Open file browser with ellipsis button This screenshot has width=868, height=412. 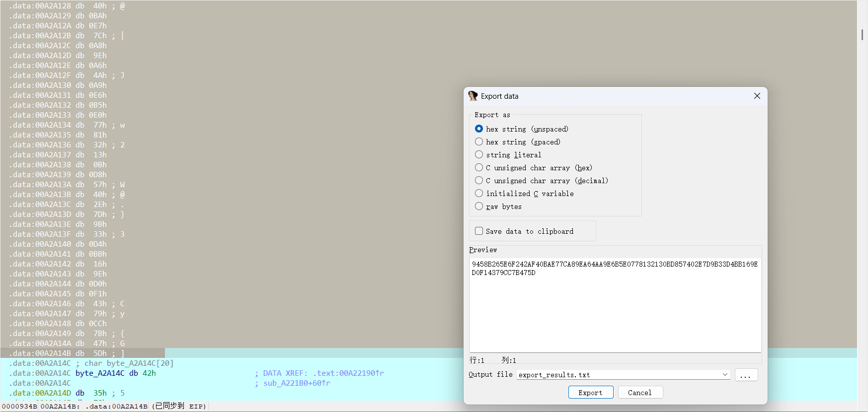click(746, 375)
